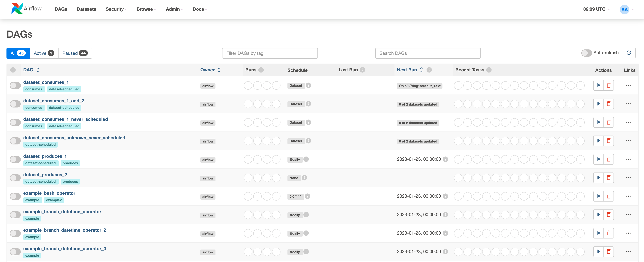Toggle example_branch_datetime_operator DAG on
Viewport: 644px width, 262px height.
pos(15,215)
